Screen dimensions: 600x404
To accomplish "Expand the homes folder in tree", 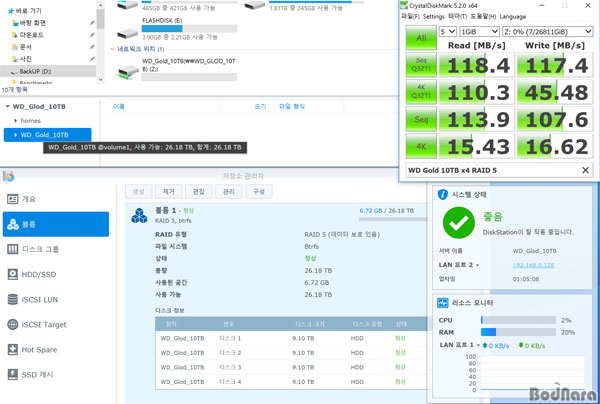I will coord(16,121).
